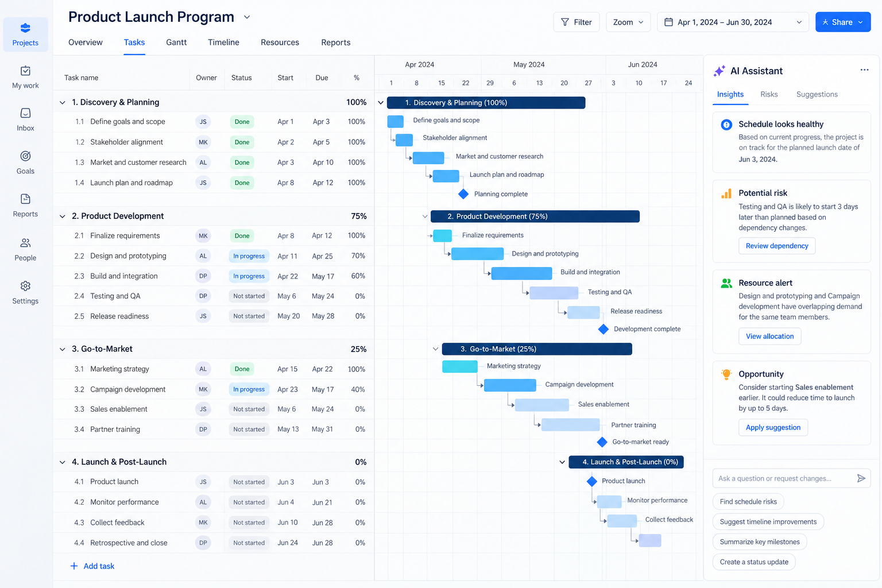Click owner avatar JS for Define goals
Image resolution: width=882 pixels, height=588 pixels.
(203, 122)
